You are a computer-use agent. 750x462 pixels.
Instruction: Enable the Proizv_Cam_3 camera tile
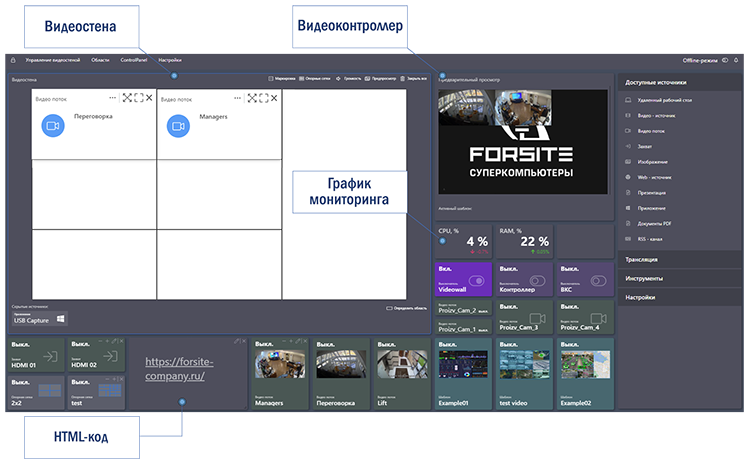pyautogui.click(x=524, y=318)
